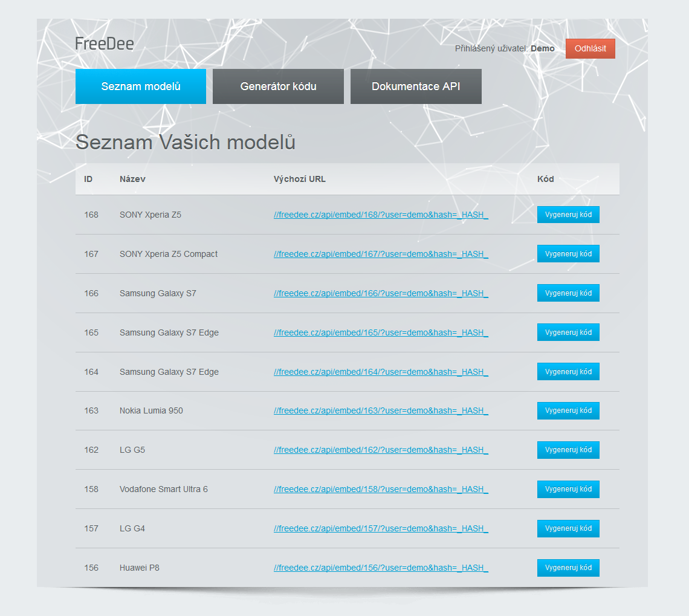This screenshot has width=689, height=616.
Task: Log out with Odhlásit button
Action: point(590,49)
